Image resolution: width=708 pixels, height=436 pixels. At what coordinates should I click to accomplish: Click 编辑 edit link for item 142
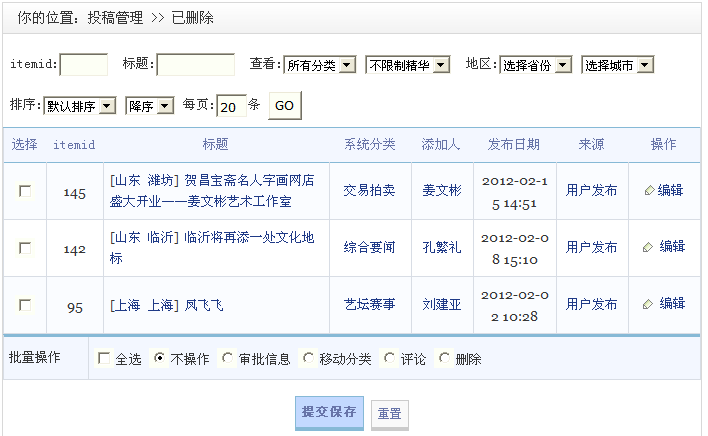coord(672,246)
